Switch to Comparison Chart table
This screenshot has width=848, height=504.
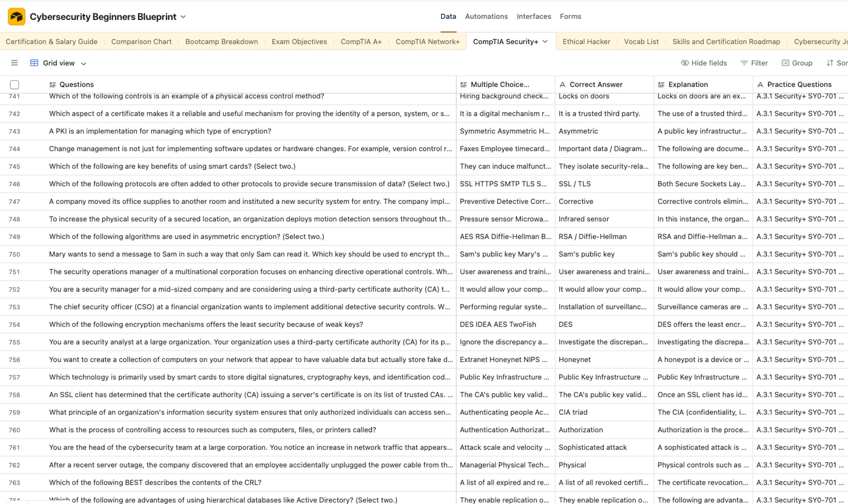coord(141,42)
